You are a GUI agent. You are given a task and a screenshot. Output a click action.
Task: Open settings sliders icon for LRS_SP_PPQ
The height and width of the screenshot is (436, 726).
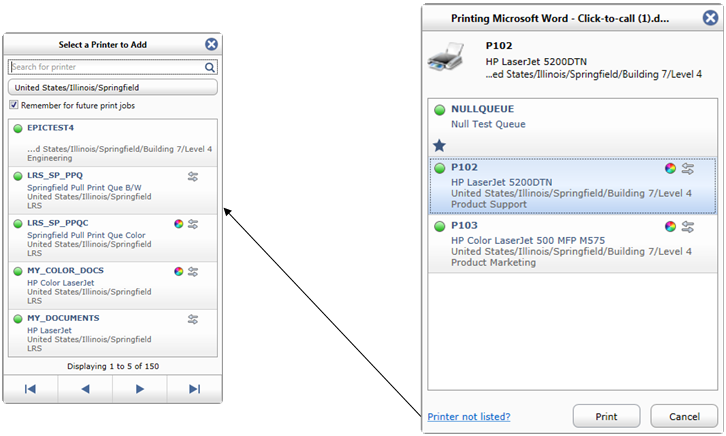tap(193, 176)
